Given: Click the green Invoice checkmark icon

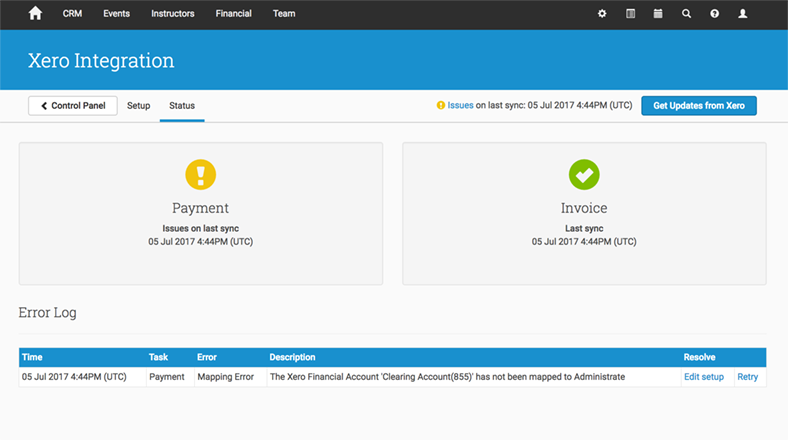Looking at the screenshot, I should click(584, 174).
